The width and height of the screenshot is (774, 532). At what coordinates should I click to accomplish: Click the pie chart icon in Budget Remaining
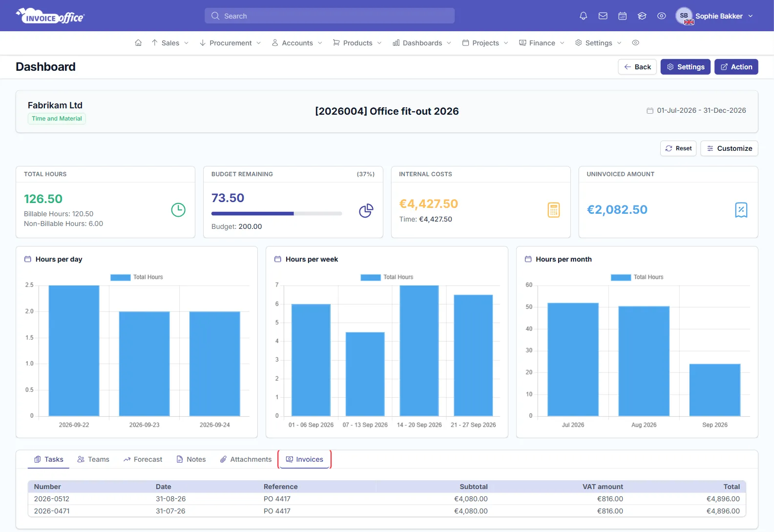[x=366, y=210]
